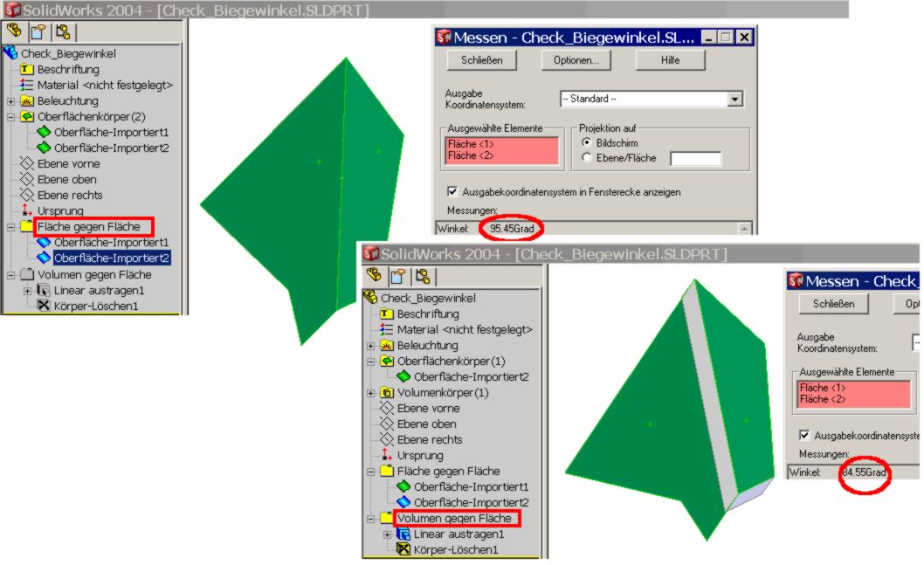The image size is (924, 565).
Task: Expand Volumenkörper(1) node
Action: point(370,393)
